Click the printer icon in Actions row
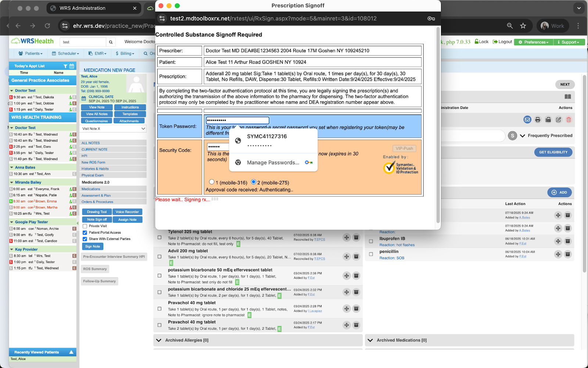Image resolution: width=588 pixels, height=368 pixels. click(x=538, y=120)
